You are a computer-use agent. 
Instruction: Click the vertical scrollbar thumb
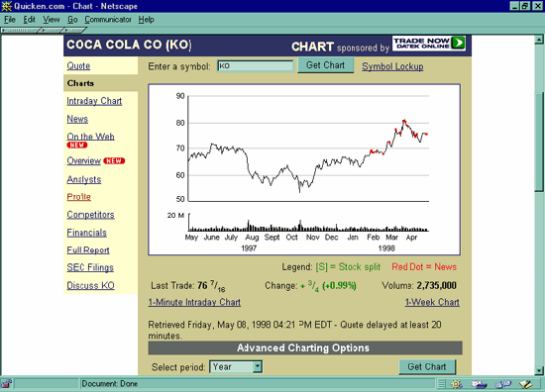(539, 142)
